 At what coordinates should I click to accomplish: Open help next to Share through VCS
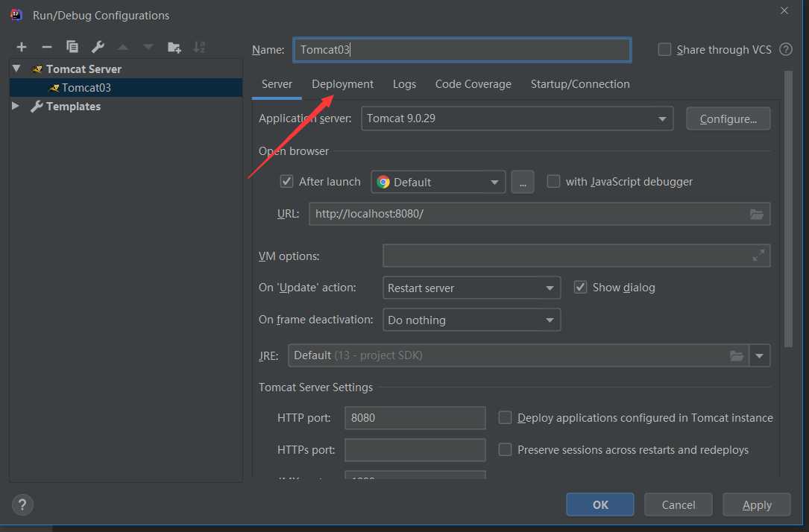(x=786, y=49)
